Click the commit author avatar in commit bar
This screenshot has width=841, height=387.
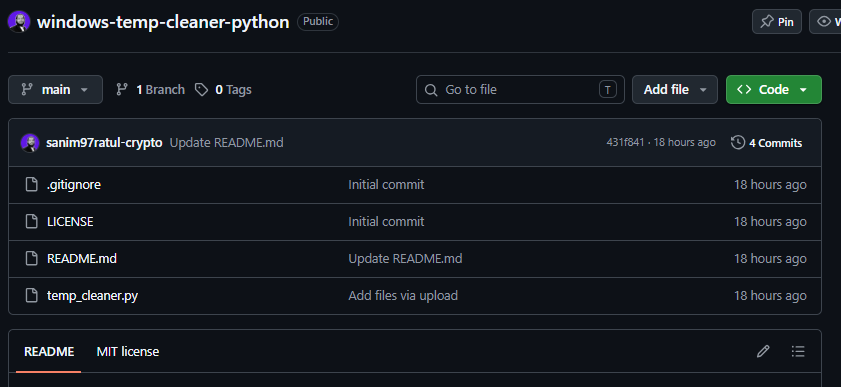(x=30, y=143)
